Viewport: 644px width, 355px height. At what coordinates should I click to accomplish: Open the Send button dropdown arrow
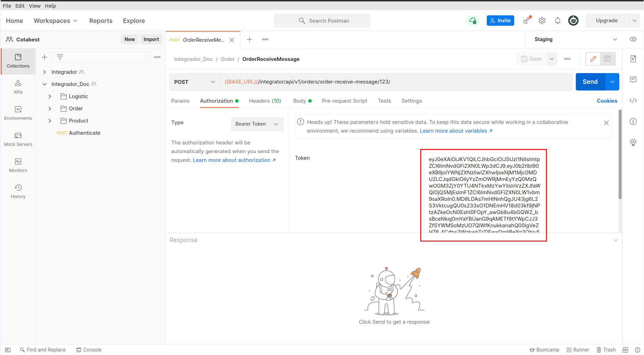click(612, 82)
